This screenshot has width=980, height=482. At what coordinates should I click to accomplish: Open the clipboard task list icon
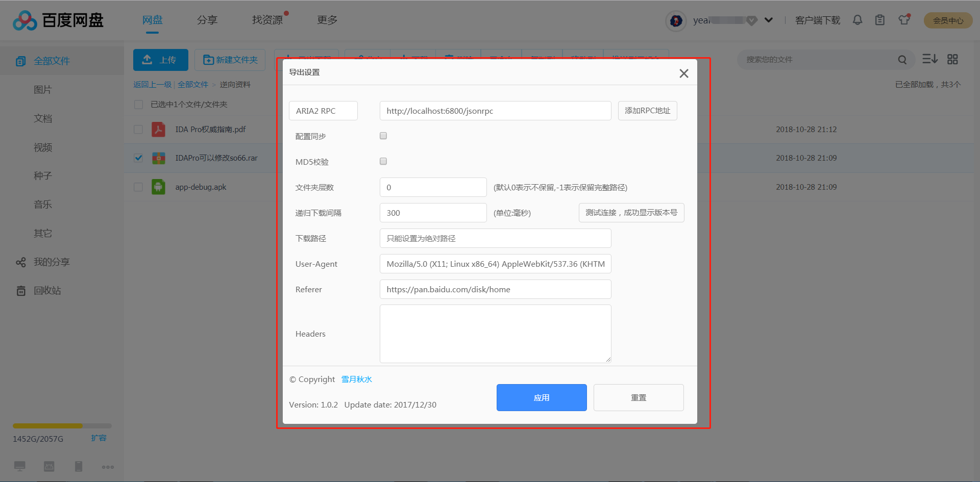[880, 20]
